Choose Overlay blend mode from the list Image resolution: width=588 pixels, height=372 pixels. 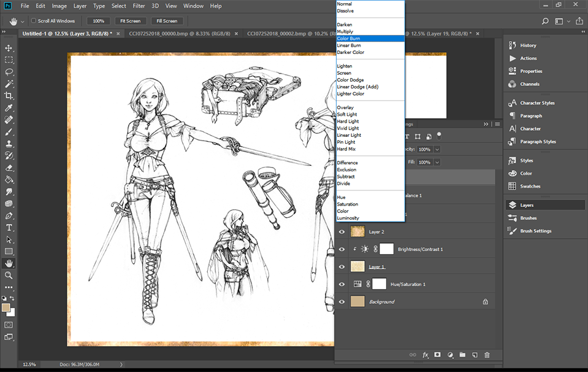345,107
